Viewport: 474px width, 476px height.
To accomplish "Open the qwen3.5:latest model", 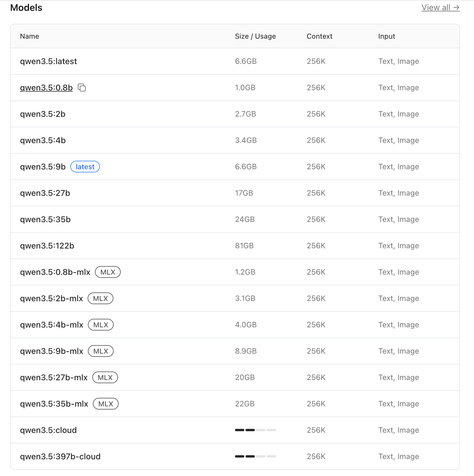I will tap(48, 61).
